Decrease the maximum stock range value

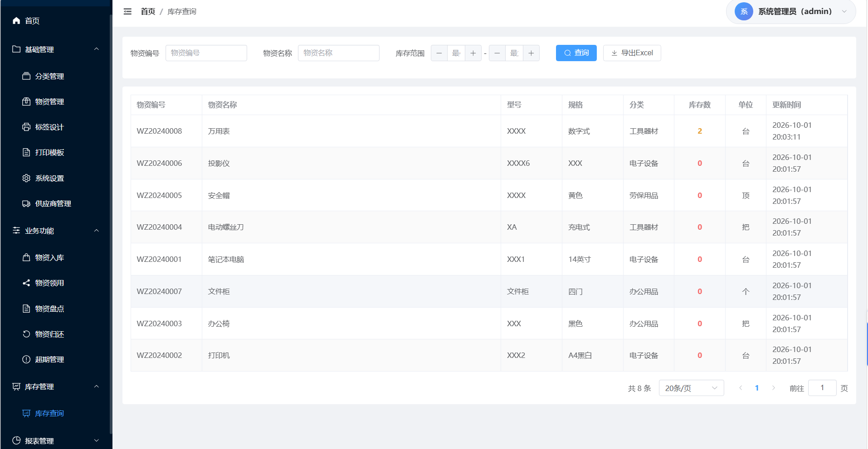pyautogui.click(x=497, y=53)
